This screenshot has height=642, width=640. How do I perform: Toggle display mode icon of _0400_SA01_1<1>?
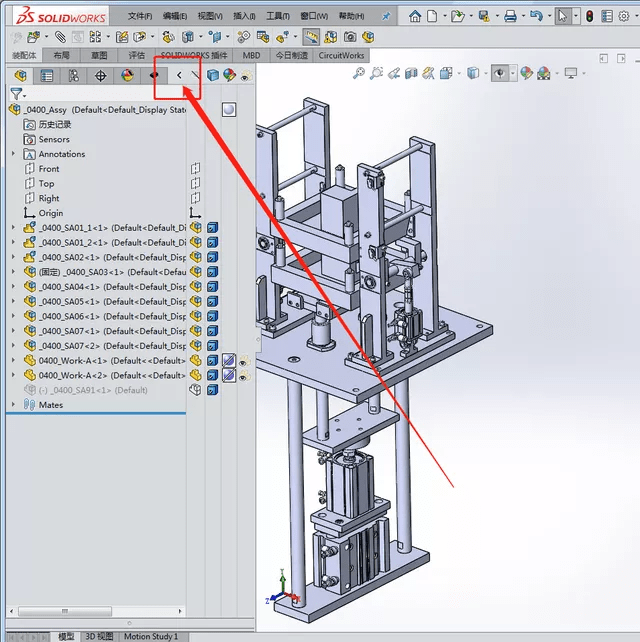[212, 228]
